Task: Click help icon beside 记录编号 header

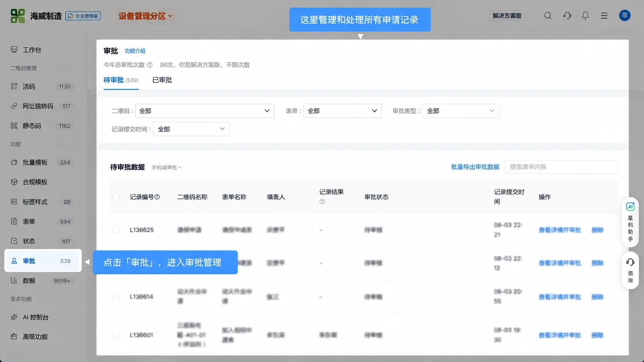Action: 157,197
